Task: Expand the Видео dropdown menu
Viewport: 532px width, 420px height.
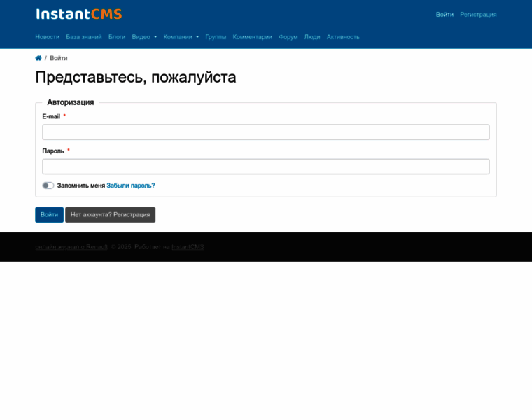Action: pos(144,37)
